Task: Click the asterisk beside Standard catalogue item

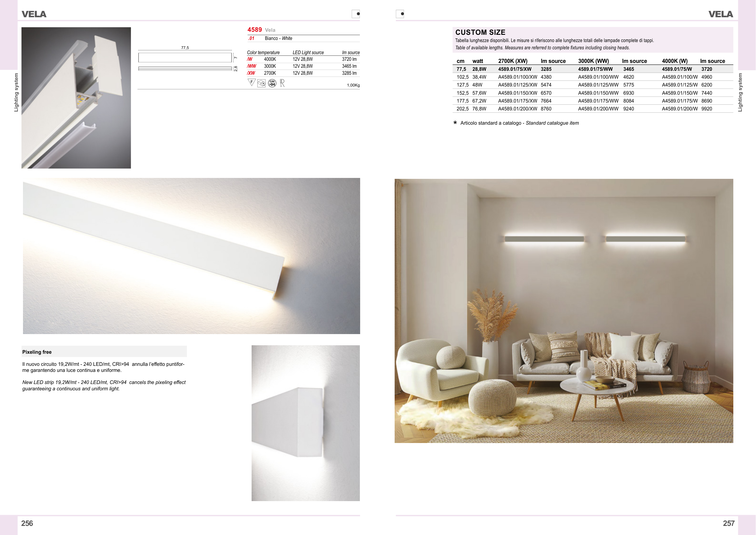Action: coord(455,123)
